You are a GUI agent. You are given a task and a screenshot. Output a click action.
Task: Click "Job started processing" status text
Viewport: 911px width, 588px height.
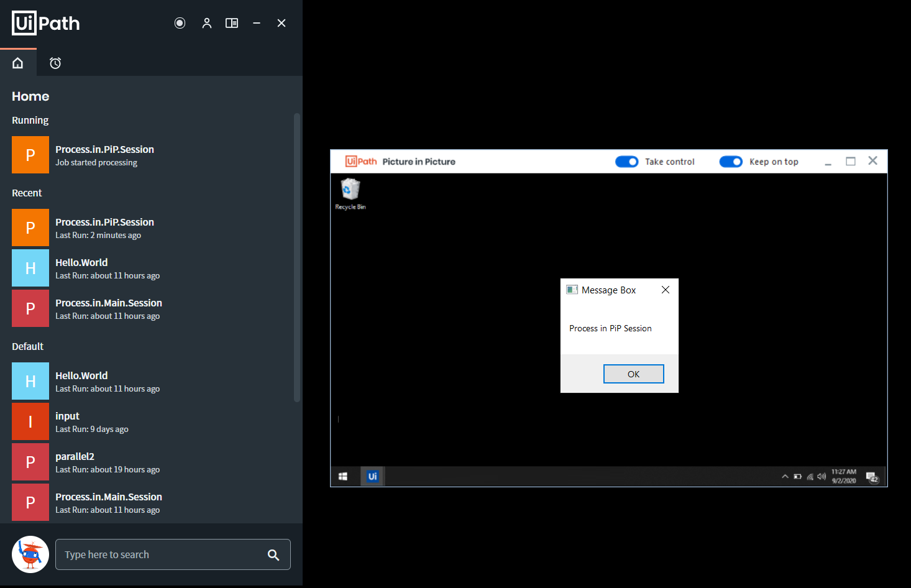96,163
